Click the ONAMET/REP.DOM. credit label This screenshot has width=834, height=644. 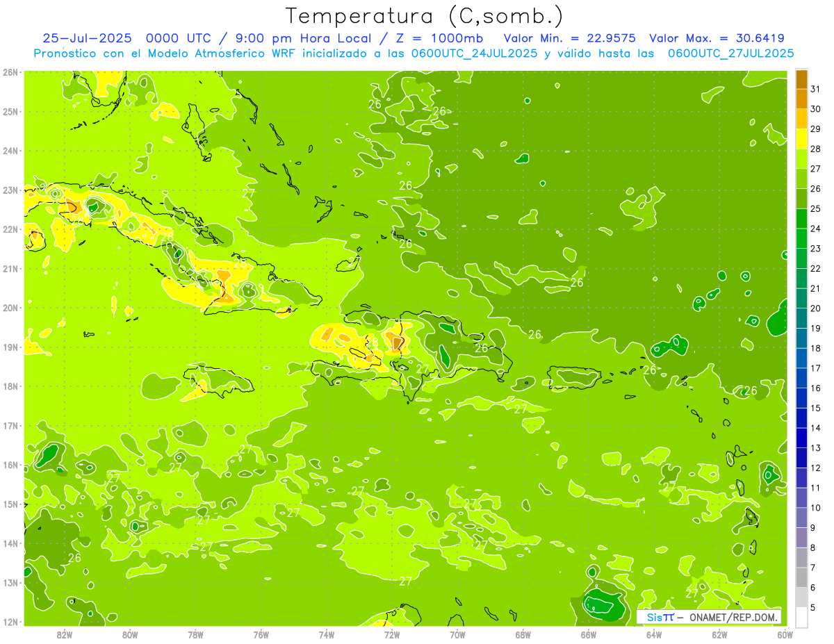[733, 618]
